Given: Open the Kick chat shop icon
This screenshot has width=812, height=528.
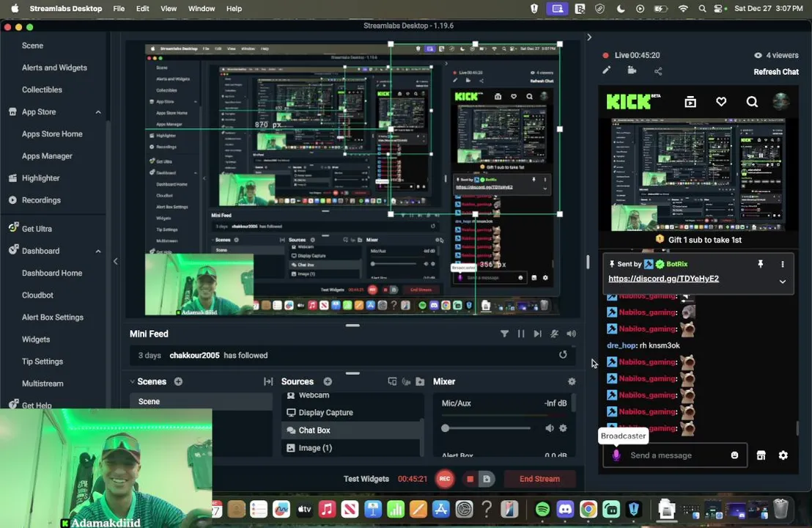Looking at the screenshot, I should coord(761,455).
